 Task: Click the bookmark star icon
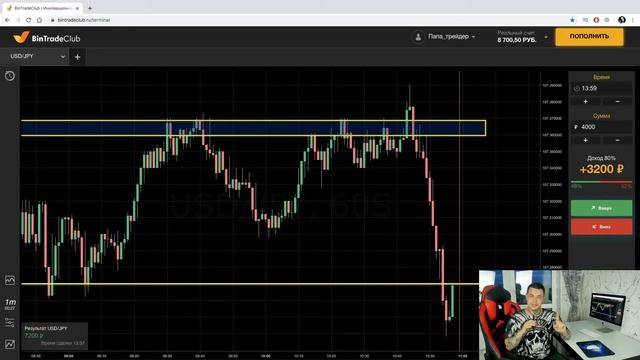click(572, 20)
